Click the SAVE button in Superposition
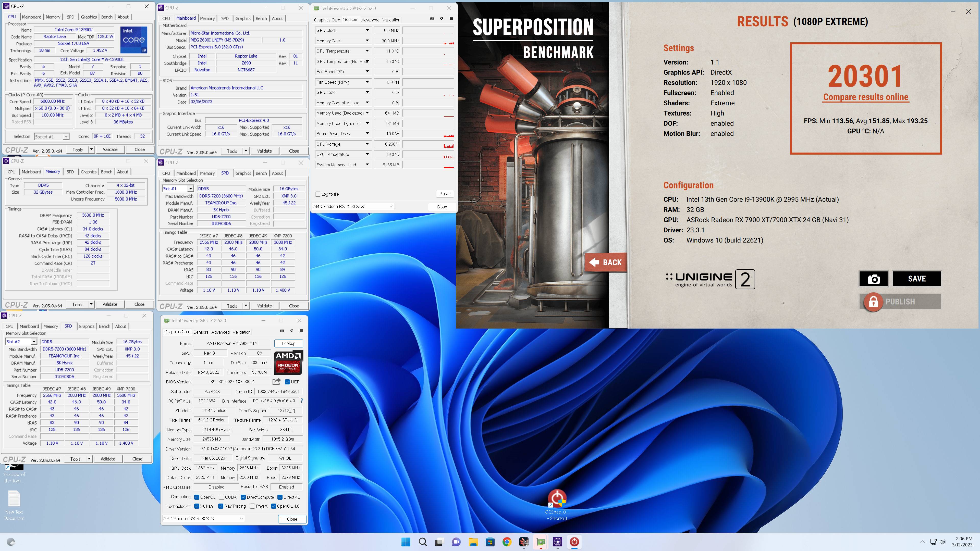Screen dimensions: 980x551 pyautogui.click(x=917, y=279)
